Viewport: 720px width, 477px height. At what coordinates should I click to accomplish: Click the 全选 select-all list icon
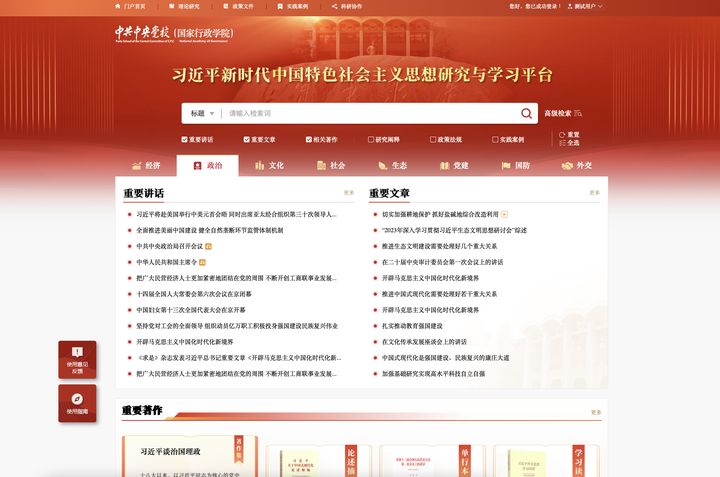pos(562,143)
